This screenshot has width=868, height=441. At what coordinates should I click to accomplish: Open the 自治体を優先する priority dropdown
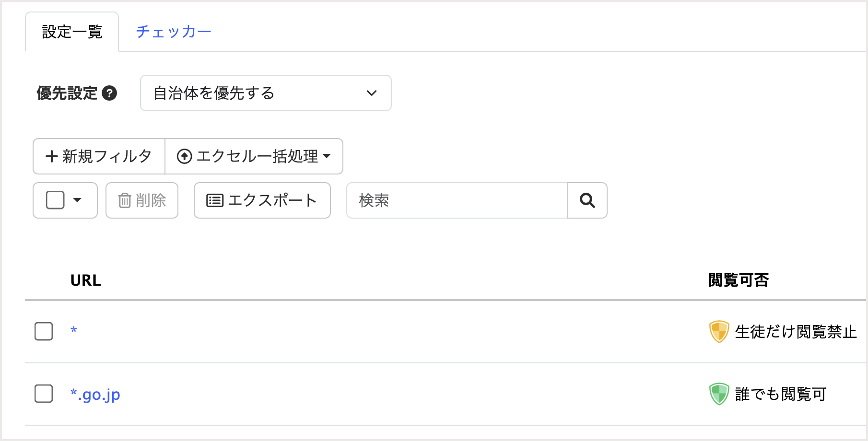click(266, 93)
